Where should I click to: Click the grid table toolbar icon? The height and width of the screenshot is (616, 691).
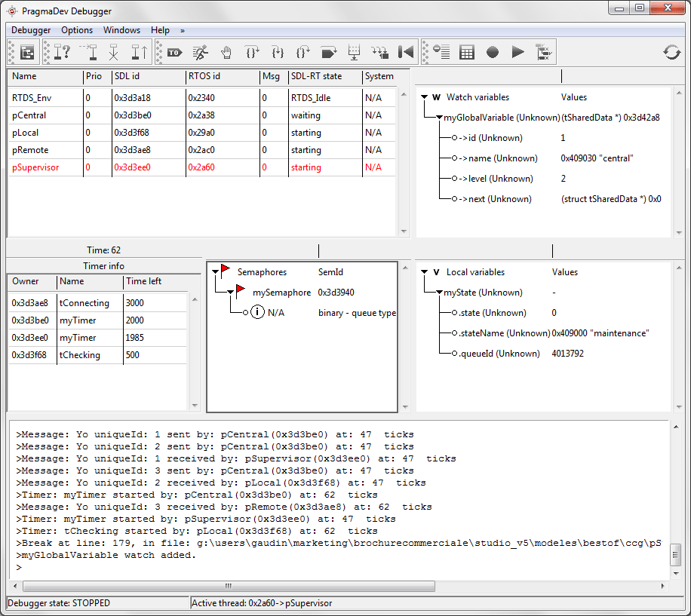(467, 52)
